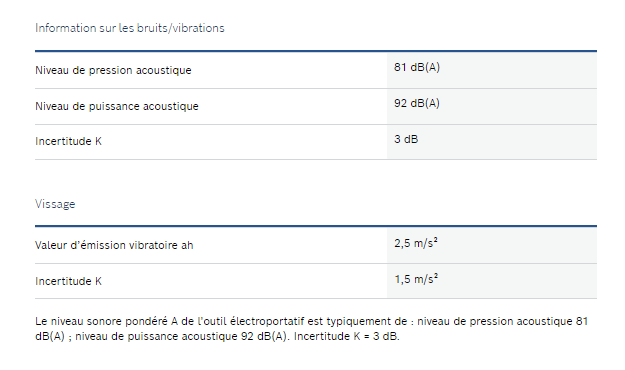Viewport: 625px width, 370px height.
Task: Click the 2,5 m/s² value cell
Action: (x=491, y=245)
